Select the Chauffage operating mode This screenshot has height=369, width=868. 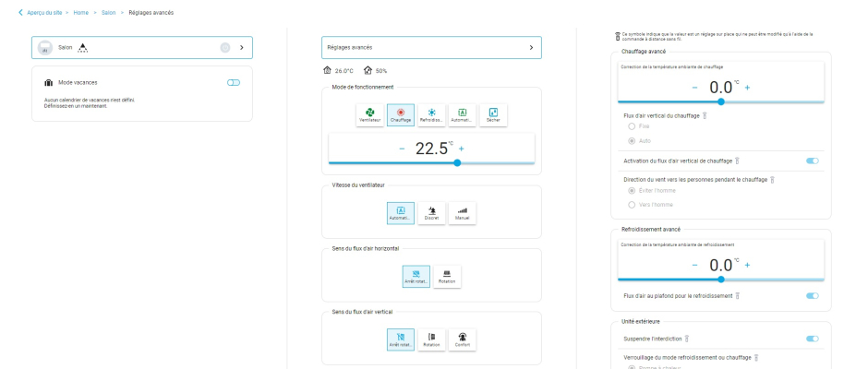click(401, 115)
